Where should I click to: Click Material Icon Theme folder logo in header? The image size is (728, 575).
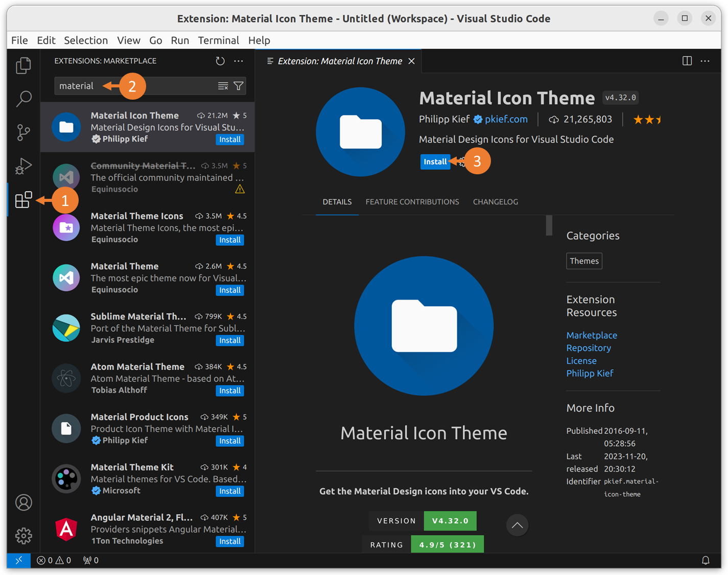pyautogui.click(x=361, y=132)
